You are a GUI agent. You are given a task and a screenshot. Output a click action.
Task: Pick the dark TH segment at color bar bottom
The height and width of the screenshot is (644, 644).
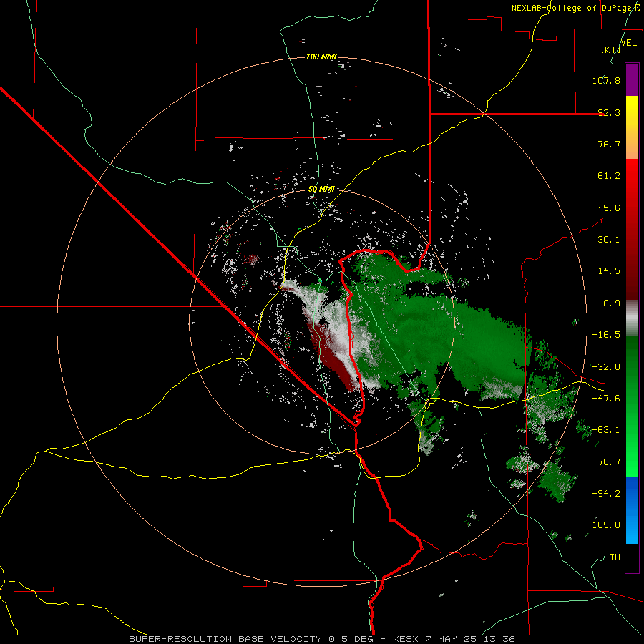point(632,557)
